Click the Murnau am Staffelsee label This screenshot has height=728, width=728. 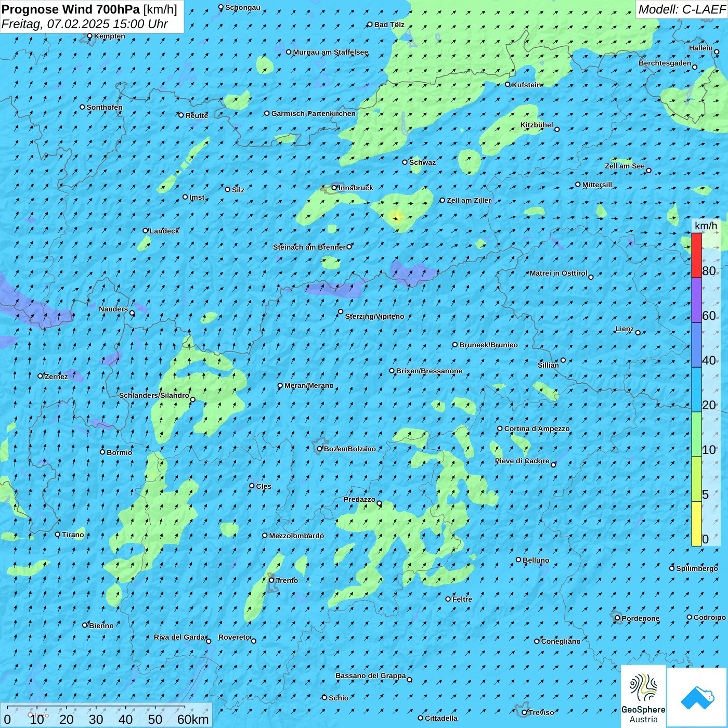click(331, 52)
